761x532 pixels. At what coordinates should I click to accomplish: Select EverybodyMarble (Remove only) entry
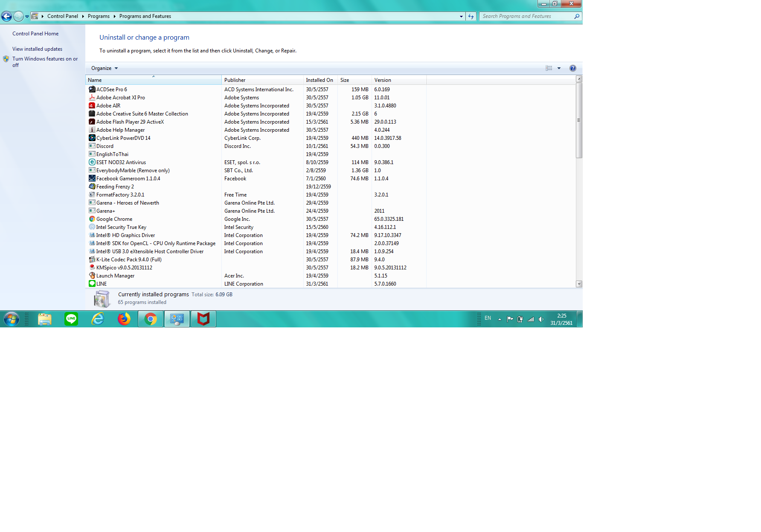click(x=256, y=170)
